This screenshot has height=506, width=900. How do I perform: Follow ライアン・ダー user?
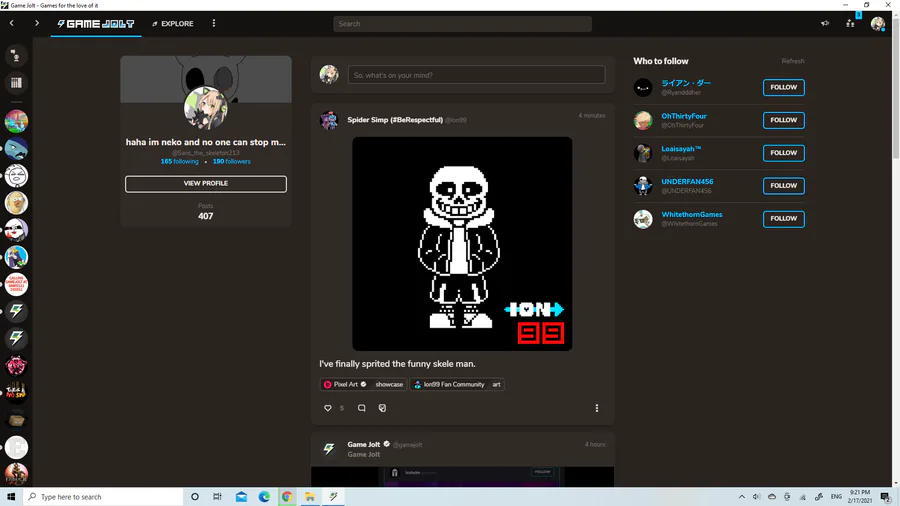783,87
